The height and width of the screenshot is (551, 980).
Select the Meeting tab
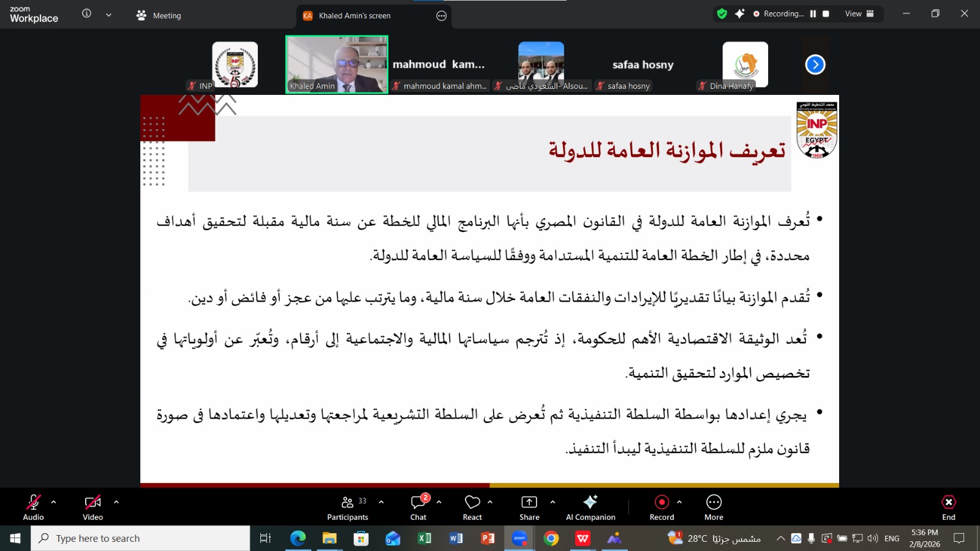[159, 15]
